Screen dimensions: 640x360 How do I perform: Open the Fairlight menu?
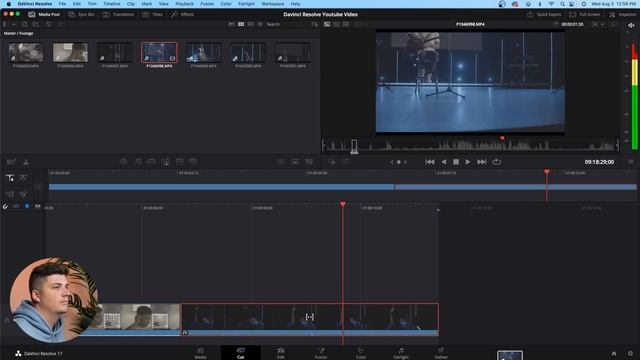tap(246, 4)
